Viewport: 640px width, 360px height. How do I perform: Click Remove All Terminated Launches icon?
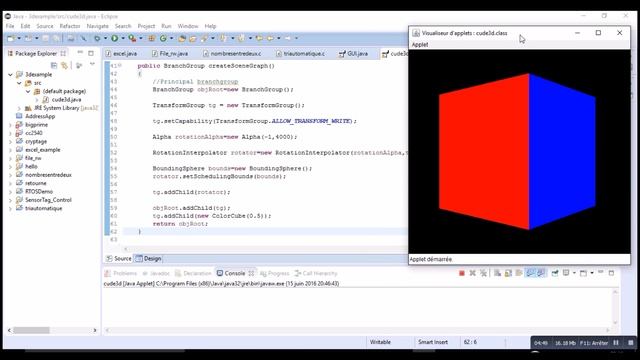coord(483,273)
